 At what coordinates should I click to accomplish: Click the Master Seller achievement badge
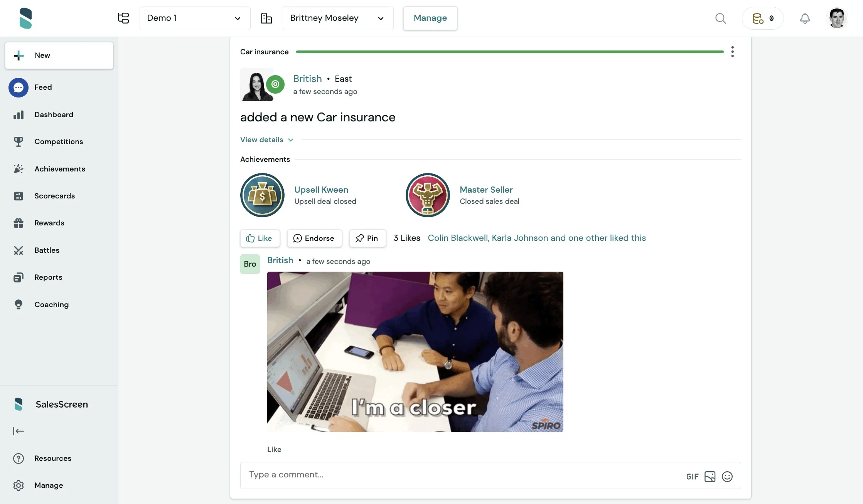pyautogui.click(x=428, y=195)
